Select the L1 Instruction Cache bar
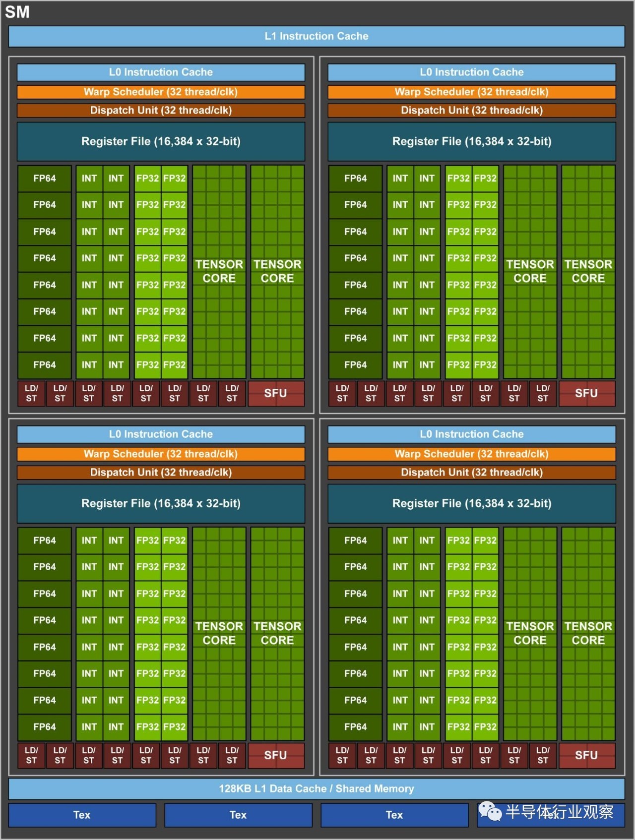 (x=317, y=36)
